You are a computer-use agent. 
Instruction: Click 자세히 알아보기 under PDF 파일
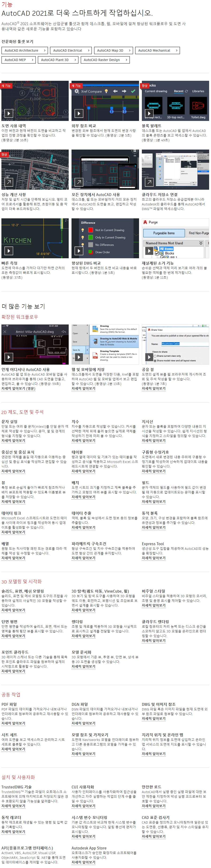[x=13, y=724]
